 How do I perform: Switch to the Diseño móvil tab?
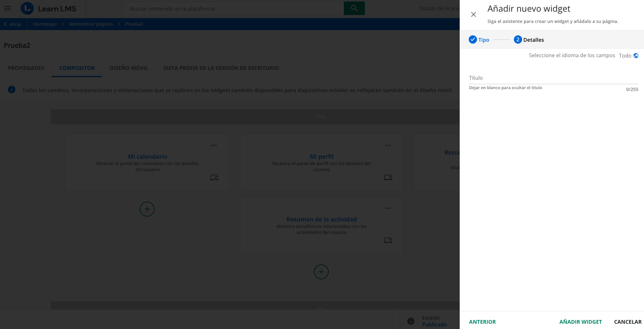(x=129, y=68)
